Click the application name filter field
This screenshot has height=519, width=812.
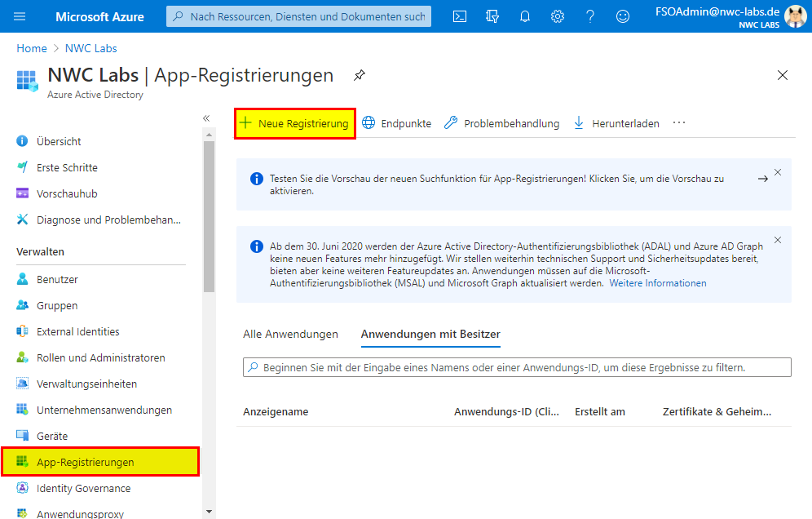(x=517, y=368)
